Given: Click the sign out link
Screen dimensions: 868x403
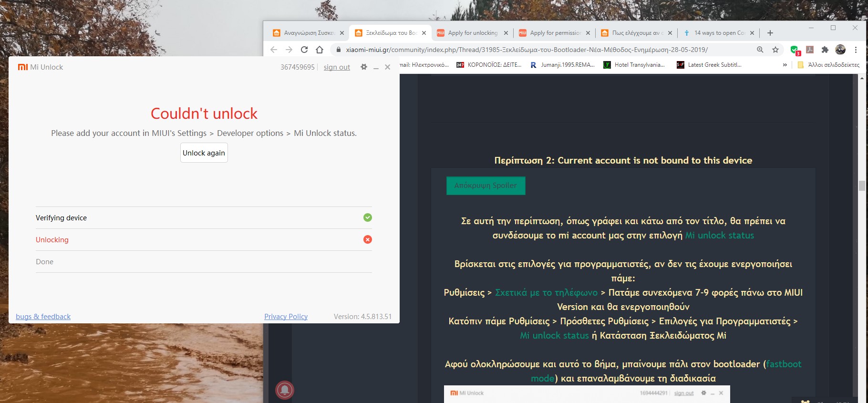Looking at the screenshot, I should pos(337,67).
